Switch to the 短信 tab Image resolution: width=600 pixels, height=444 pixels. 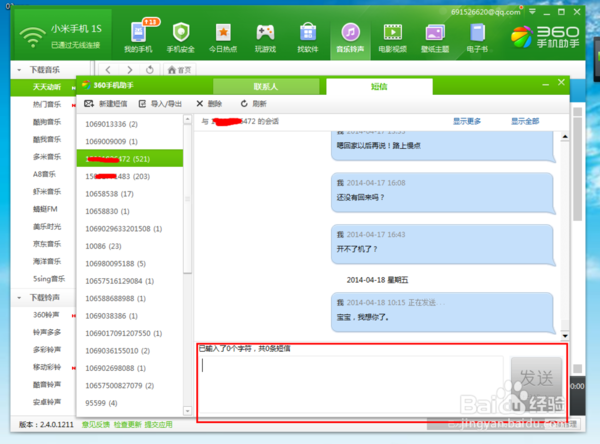(379, 87)
